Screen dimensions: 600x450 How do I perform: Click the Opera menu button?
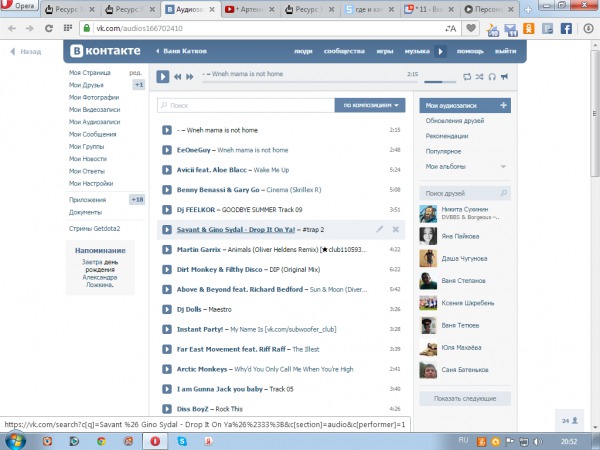coord(19,6)
